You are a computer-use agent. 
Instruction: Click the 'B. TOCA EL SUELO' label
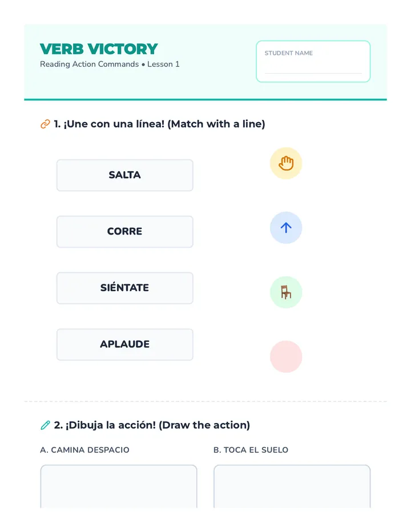pyautogui.click(x=251, y=450)
